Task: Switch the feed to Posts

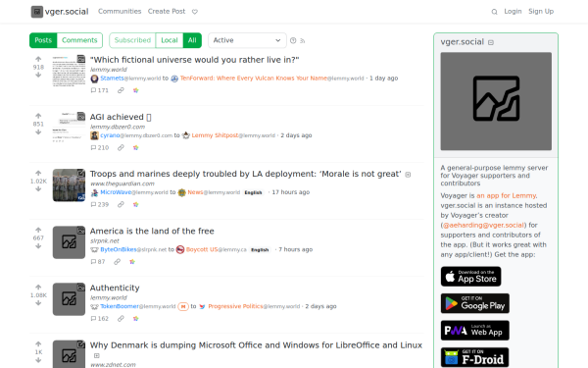Action: (x=43, y=40)
